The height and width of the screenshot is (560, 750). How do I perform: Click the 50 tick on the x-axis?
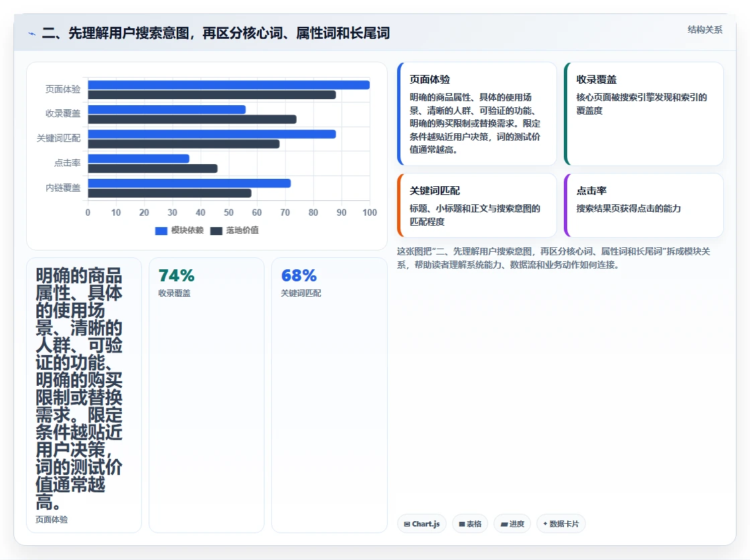pos(228,212)
